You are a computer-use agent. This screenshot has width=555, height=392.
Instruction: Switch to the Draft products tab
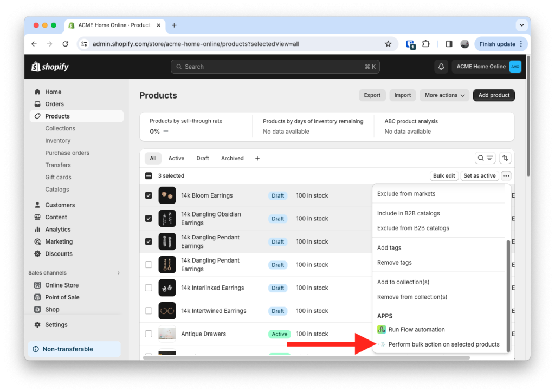click(202, 158)
